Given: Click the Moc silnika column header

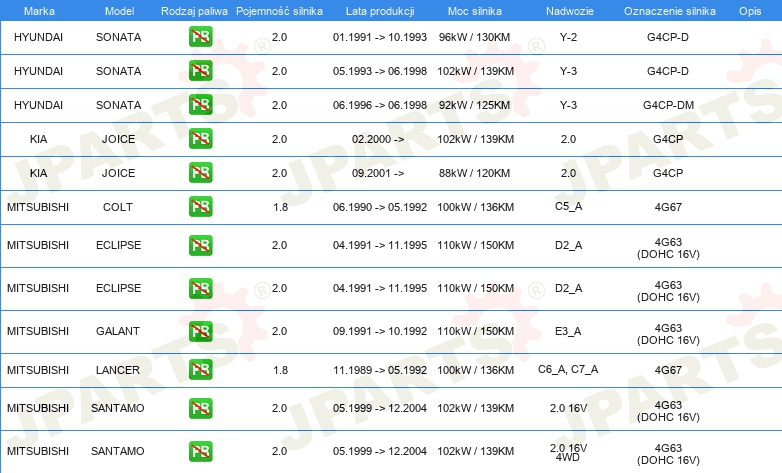Looking at the screenshot, I should 475,11.
